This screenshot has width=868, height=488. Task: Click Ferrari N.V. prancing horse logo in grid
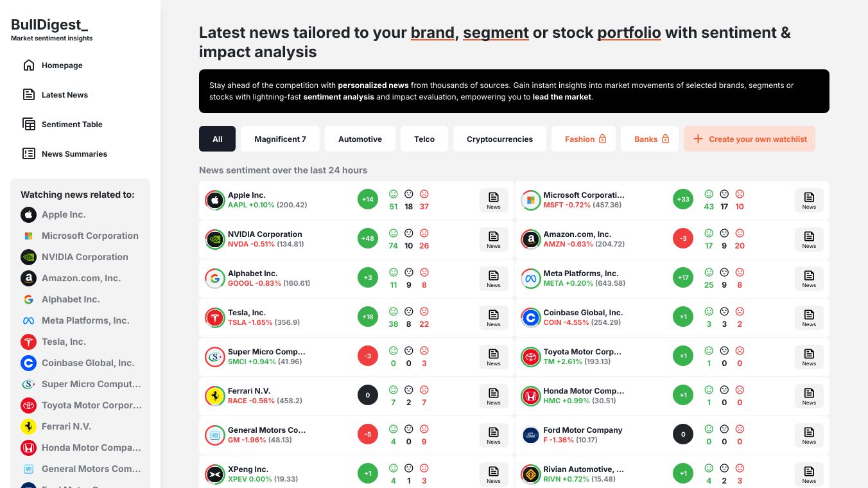pos(214,396)
